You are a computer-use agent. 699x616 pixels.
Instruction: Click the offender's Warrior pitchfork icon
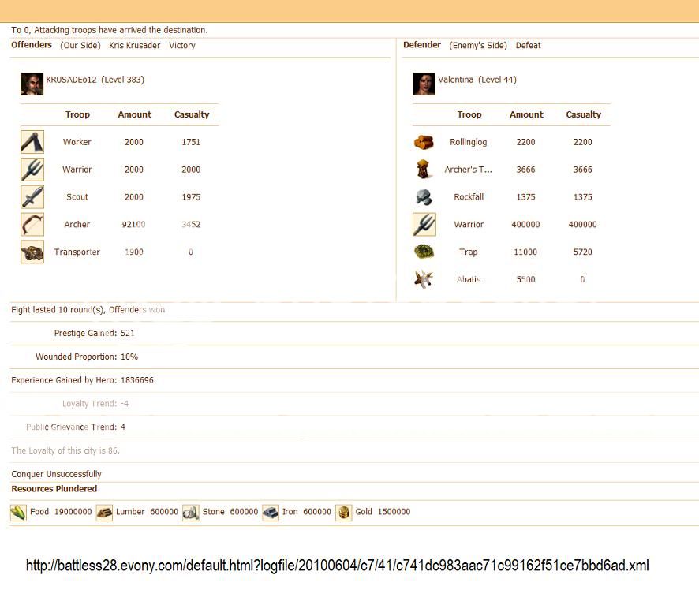(x=32, y=170)
